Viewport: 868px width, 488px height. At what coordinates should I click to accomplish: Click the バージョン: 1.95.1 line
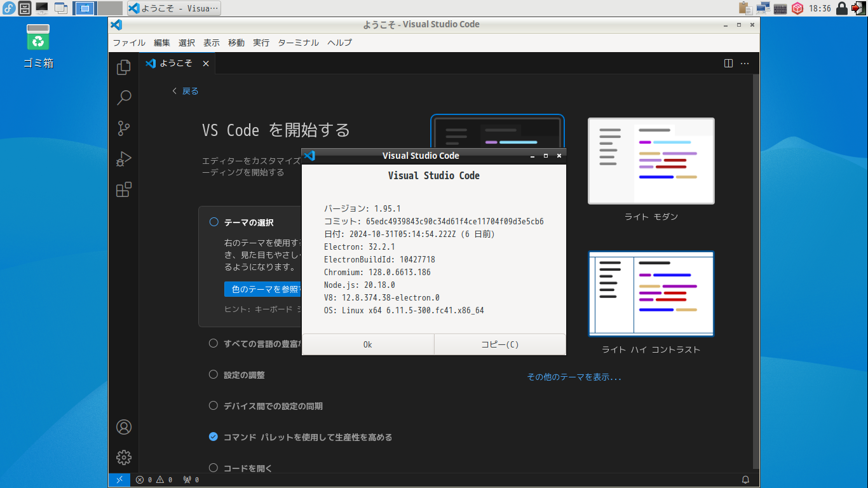click(x=362, y=208)
